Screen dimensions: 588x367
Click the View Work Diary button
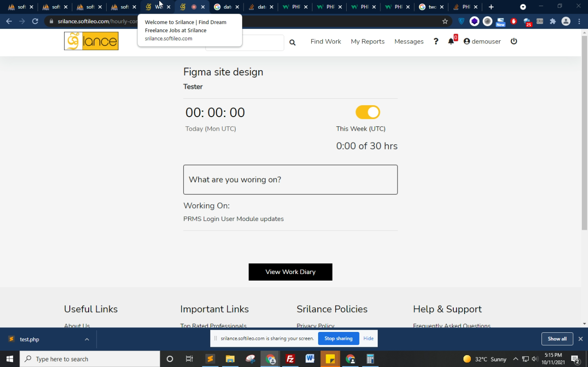[290, 272]
